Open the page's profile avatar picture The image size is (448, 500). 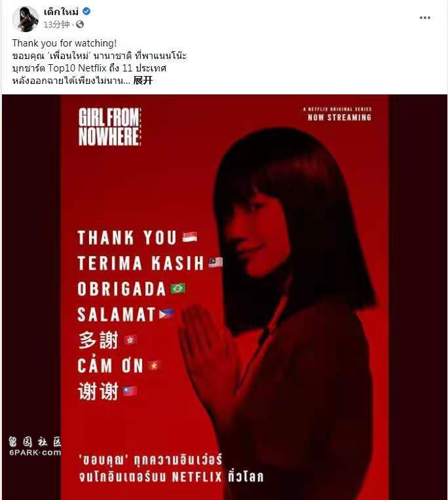click(x=26, y=19)
